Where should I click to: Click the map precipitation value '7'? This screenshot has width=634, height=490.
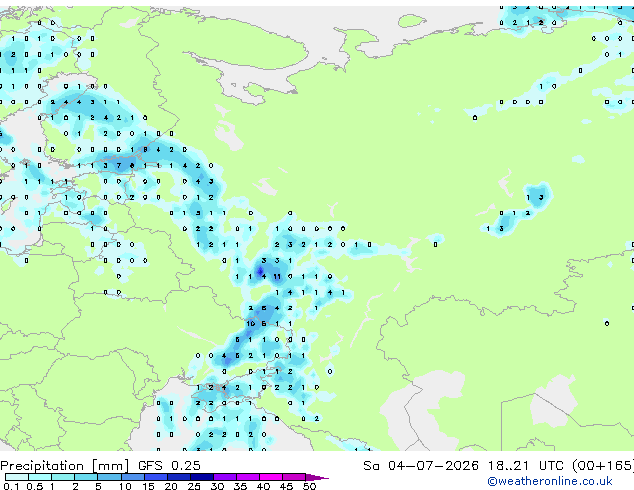[119, 165]
